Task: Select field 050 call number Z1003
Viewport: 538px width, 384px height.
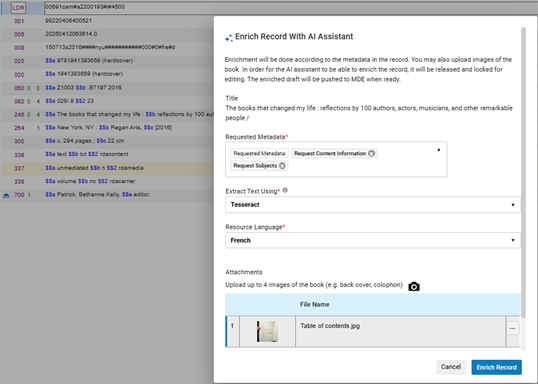Action: click(83, 88)
